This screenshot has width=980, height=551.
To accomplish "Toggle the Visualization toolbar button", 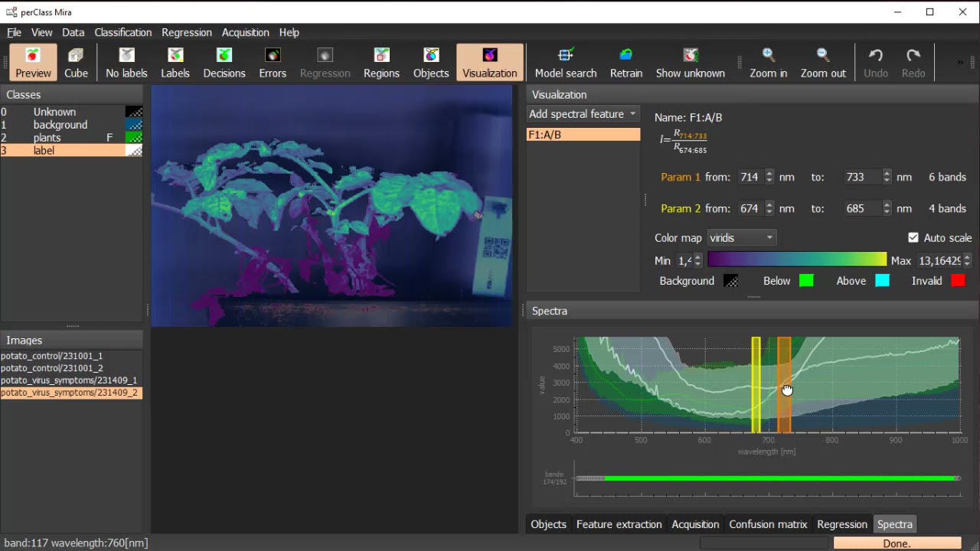I will pos(490,63).
